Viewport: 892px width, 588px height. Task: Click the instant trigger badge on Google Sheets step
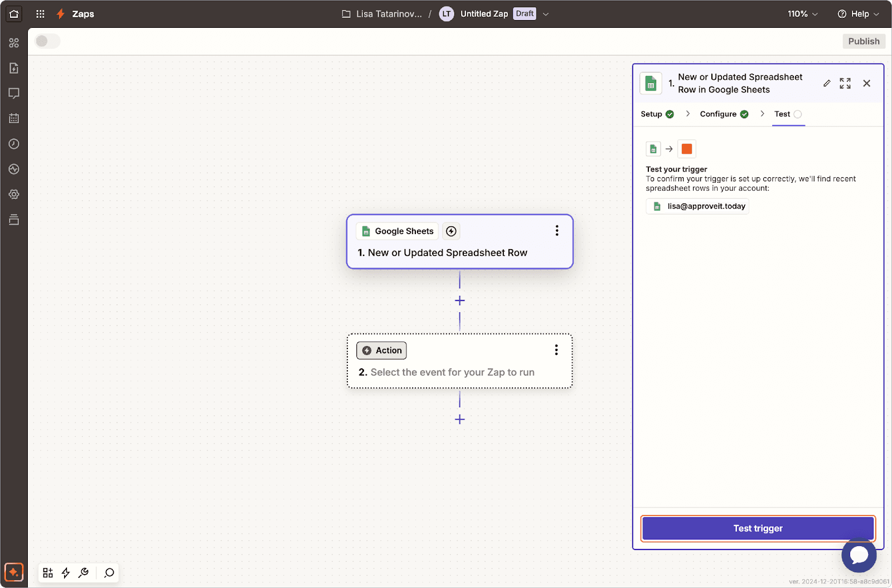tap(452, 231)
